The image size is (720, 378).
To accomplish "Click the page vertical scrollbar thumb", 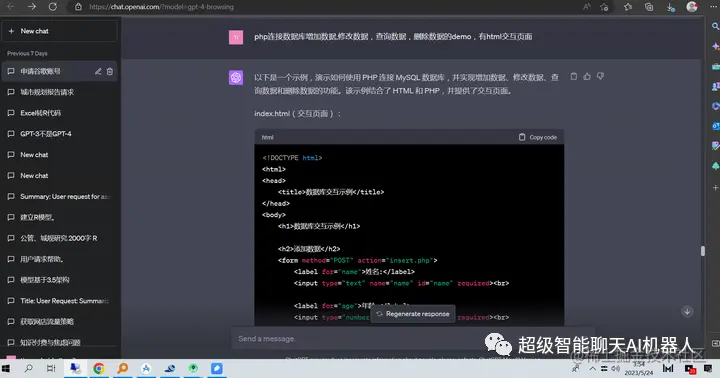I will (x=703, y=251).
